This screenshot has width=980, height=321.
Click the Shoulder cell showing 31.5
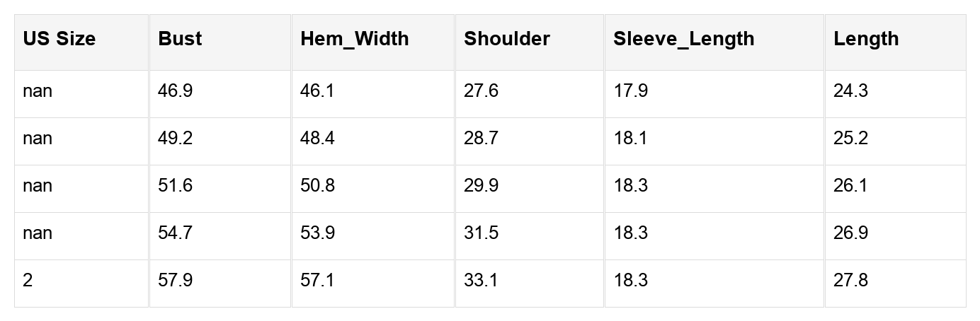[x=481, y=233]
